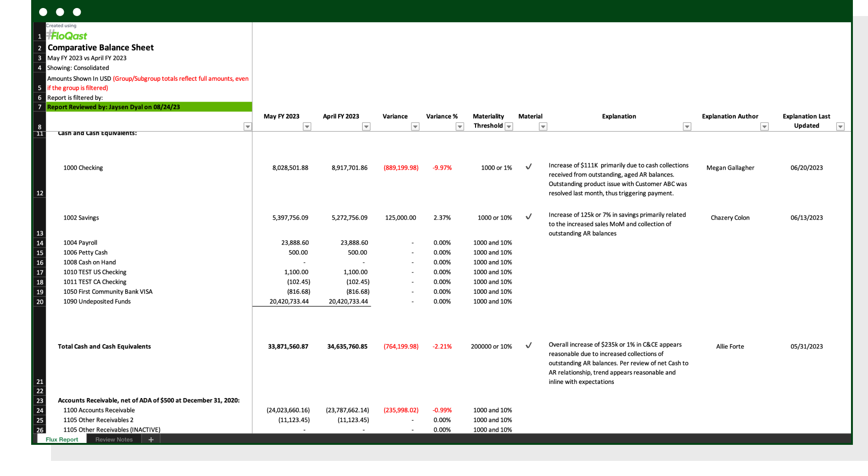
Task: Click the first window control dot
Action: click(43, 12)
